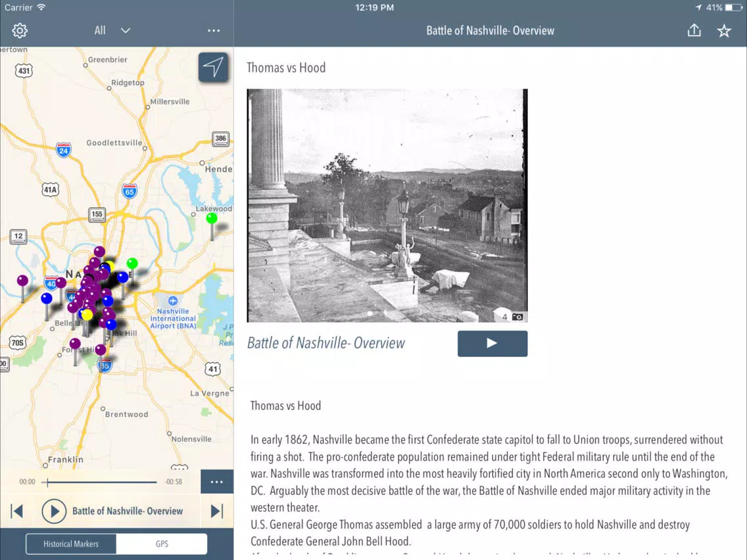
Task: Tap the Nashville International Airport marker
Action: tap(173, 301)
